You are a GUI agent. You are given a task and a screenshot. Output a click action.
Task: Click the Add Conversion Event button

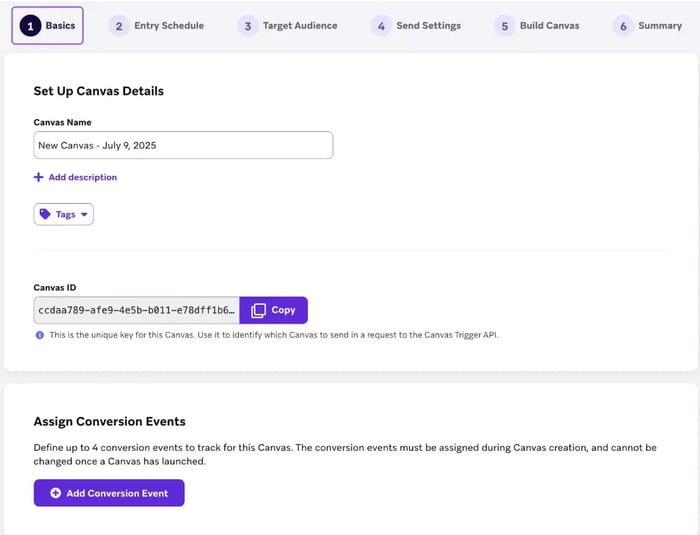(x=109, y=493)
